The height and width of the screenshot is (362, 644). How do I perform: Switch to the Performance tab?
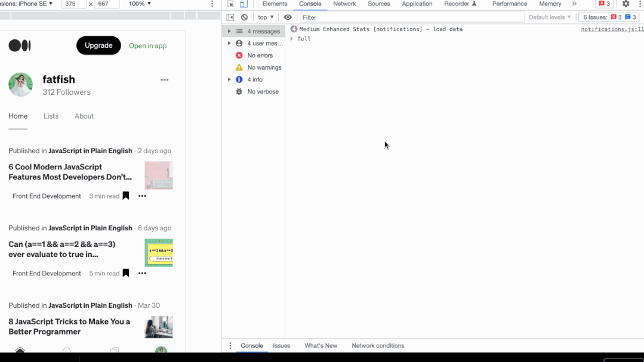(510, 4)
